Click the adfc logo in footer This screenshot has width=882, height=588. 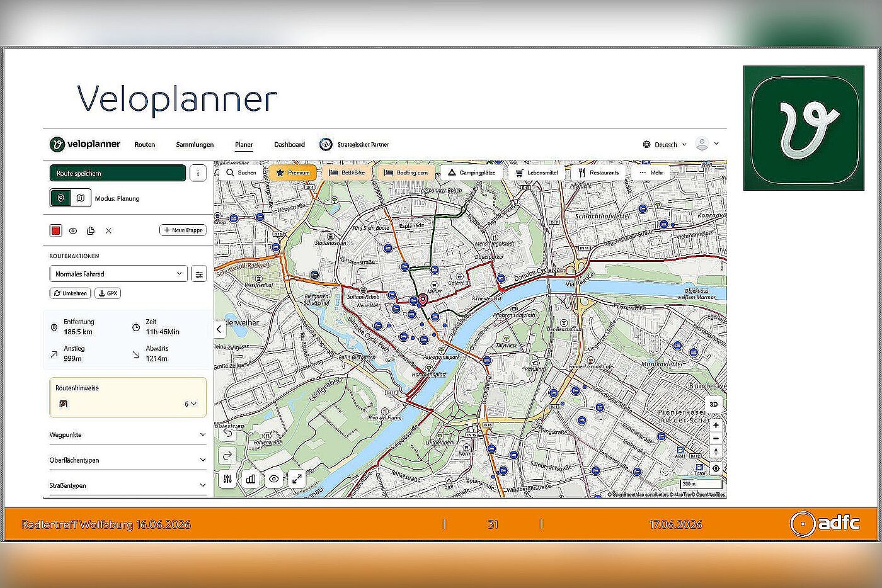pyautogui.click(x=825, y=523)
